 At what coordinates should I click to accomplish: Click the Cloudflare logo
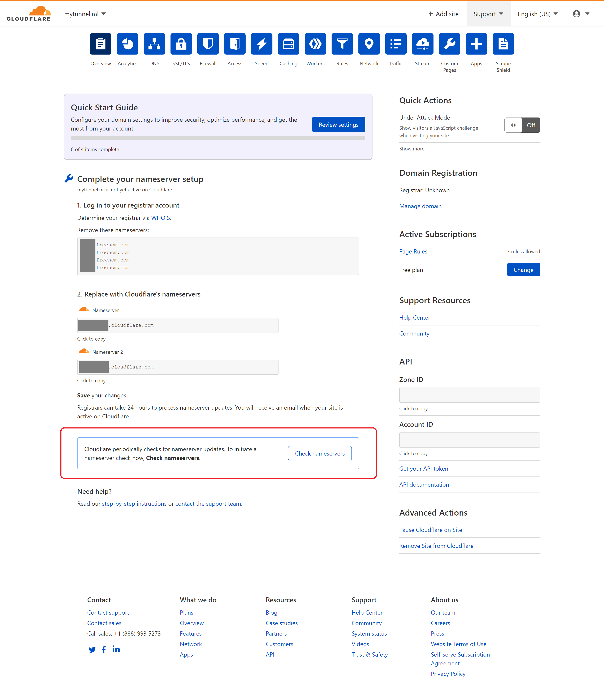click(x=29, y=13)
